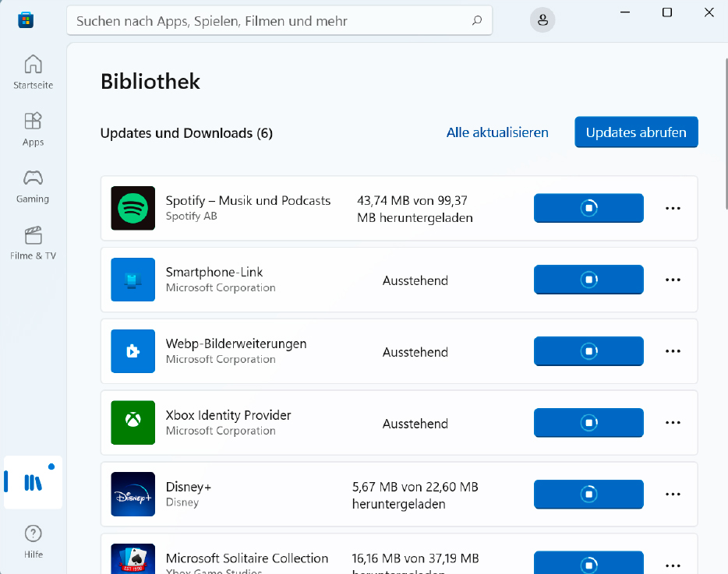The height and width of the screenshot is (574, 728).
Task: Click the Microsoft Solitaire Collection icon
Action: 133,559
